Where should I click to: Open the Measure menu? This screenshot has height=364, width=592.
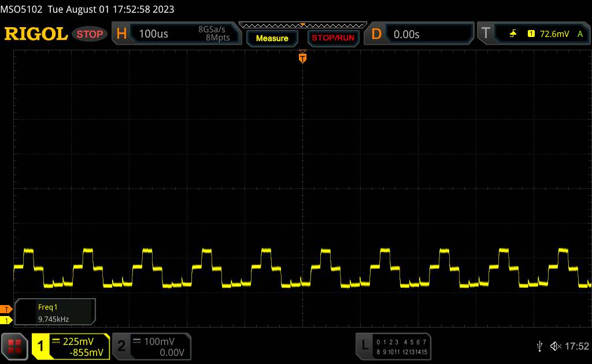pos(272,38)
